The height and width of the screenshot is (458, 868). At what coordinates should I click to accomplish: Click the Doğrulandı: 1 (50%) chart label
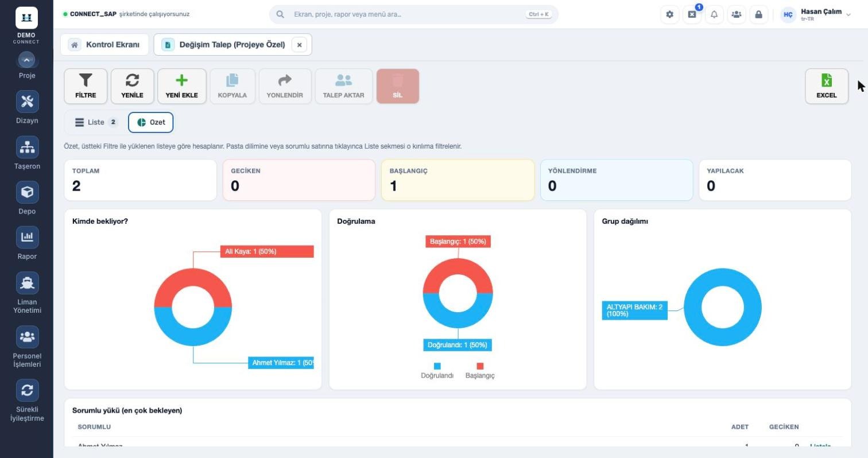pos(458,345)
